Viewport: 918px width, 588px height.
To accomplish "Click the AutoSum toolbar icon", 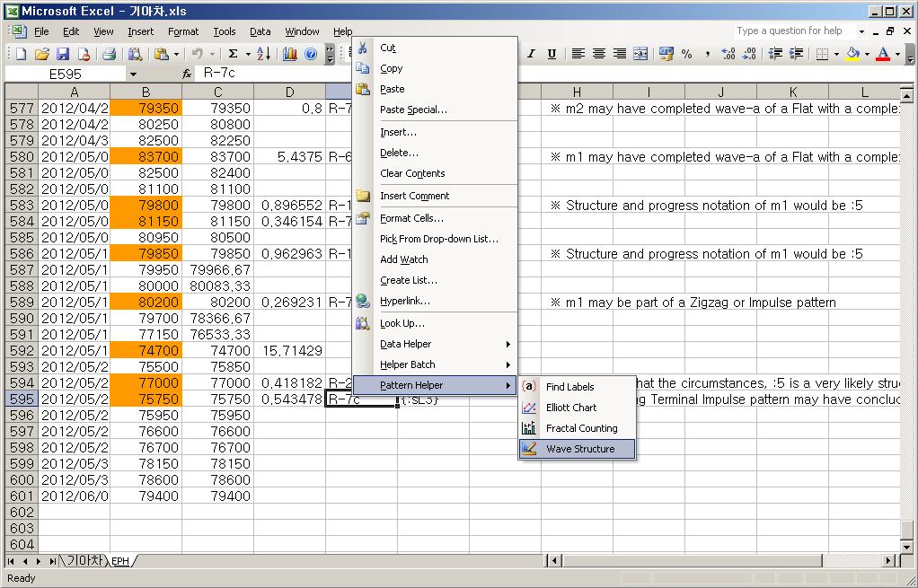I will (x=234, y=54).
